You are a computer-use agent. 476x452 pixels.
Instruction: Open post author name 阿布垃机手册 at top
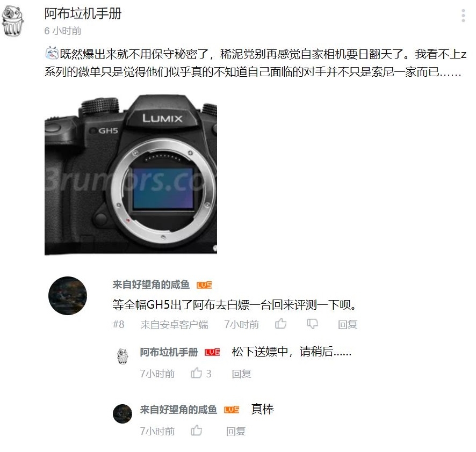coord(83,13)
